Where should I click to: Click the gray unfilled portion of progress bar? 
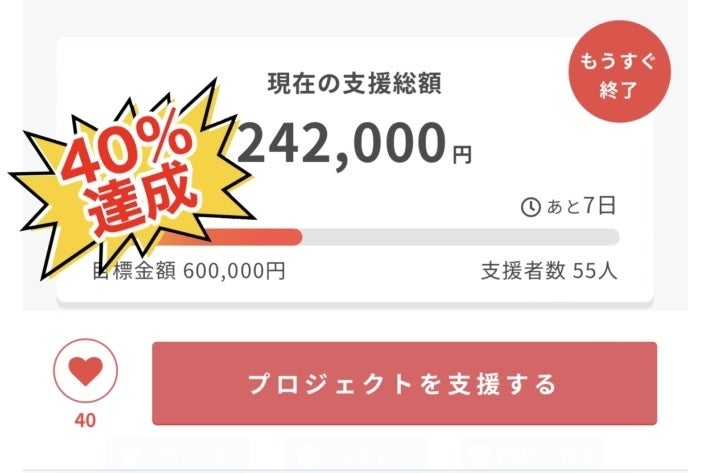[460, 237]
